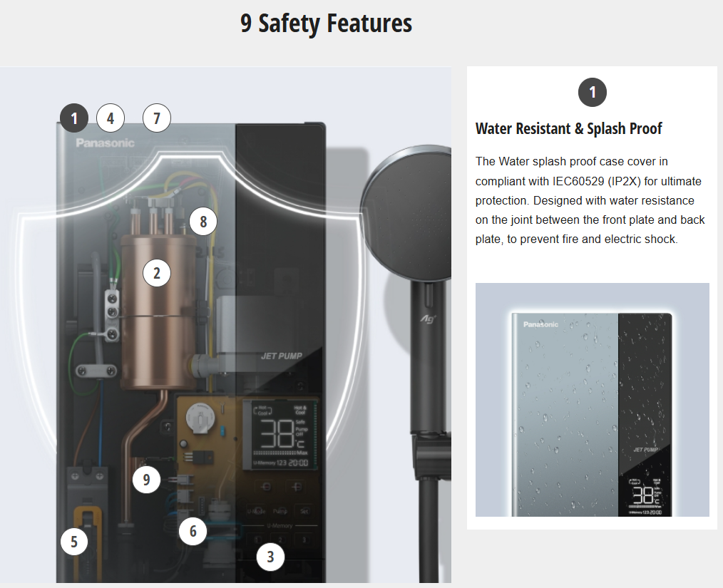
Task: Click the dark number 1 badge in info panel
Action: pos(592,92)
